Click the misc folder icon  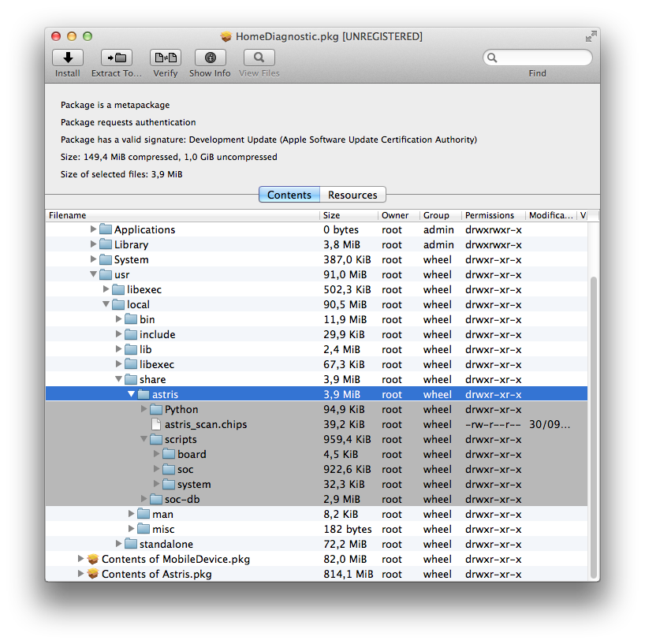(x=144, y=529)
